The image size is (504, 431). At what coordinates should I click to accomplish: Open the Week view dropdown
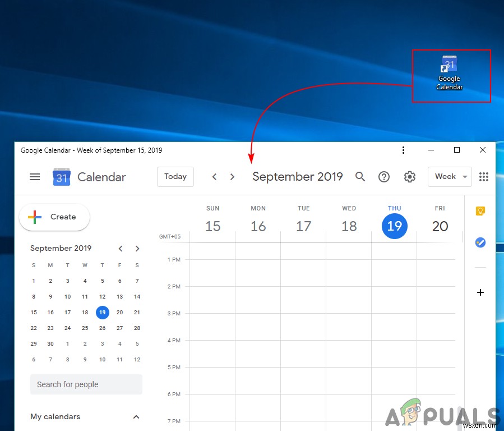449,177
